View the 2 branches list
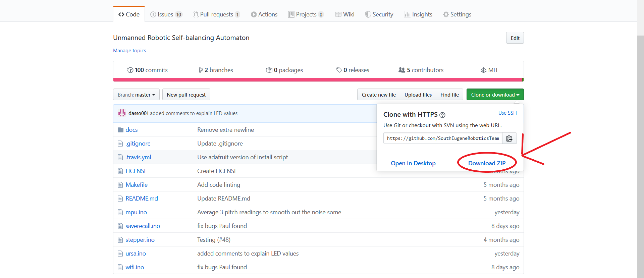 point(216,70)
